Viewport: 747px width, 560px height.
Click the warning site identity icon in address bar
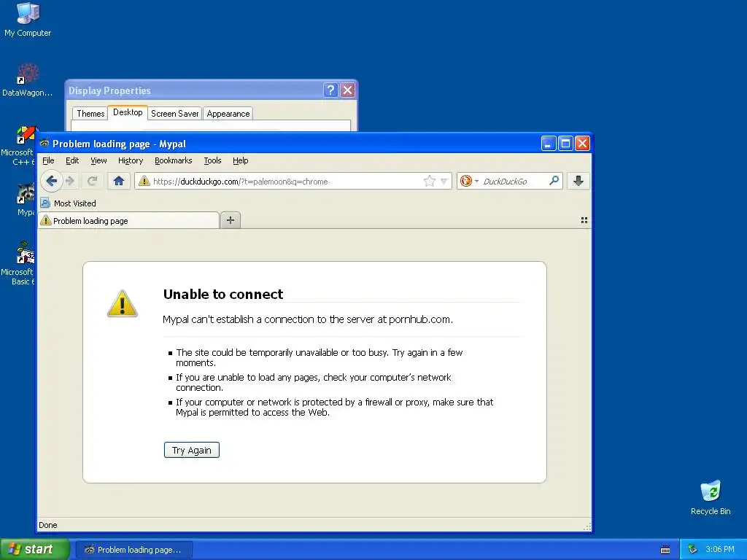[144, 181]
